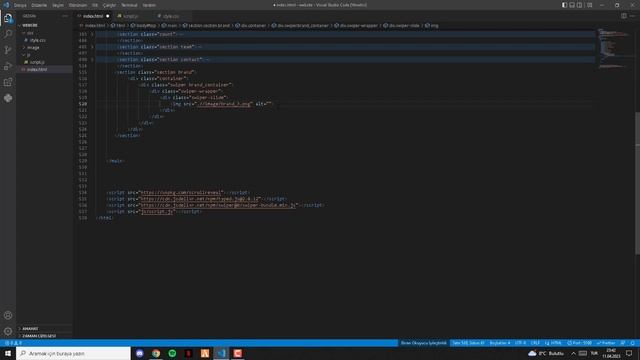Screen dimensions: 640x360
Task: Switch to style.css editor tab
Action: coord(171,16)
